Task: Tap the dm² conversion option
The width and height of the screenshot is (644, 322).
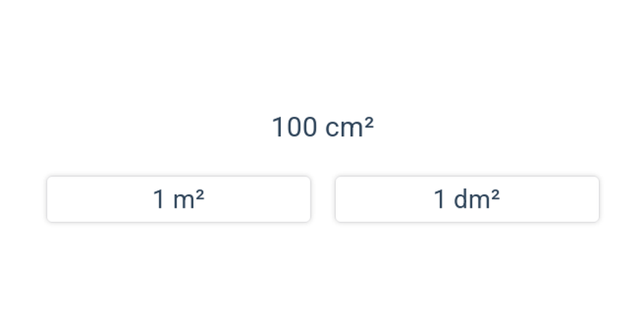Action: [x=467, y=199]
